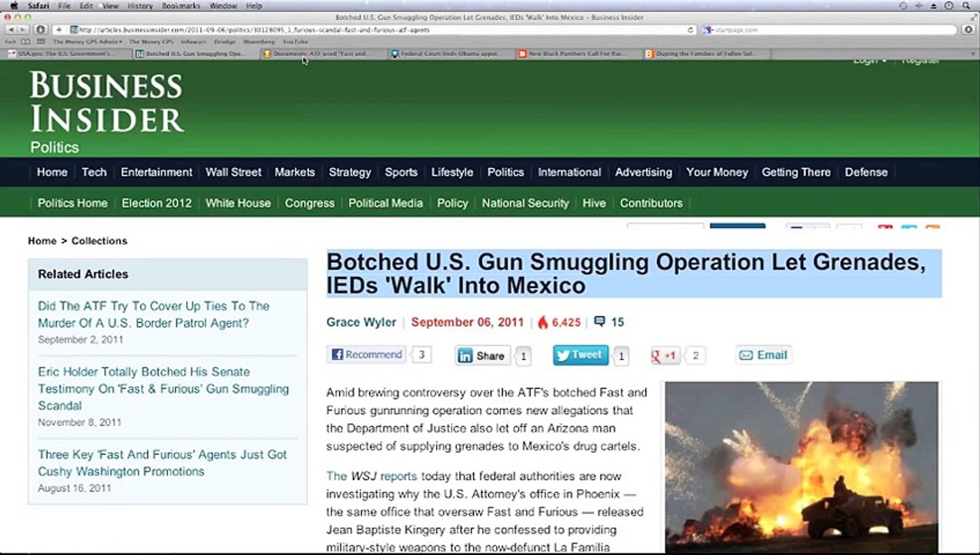Screen dimensions: 980x555
Task: Open Sports section
Action: (401, 172)
